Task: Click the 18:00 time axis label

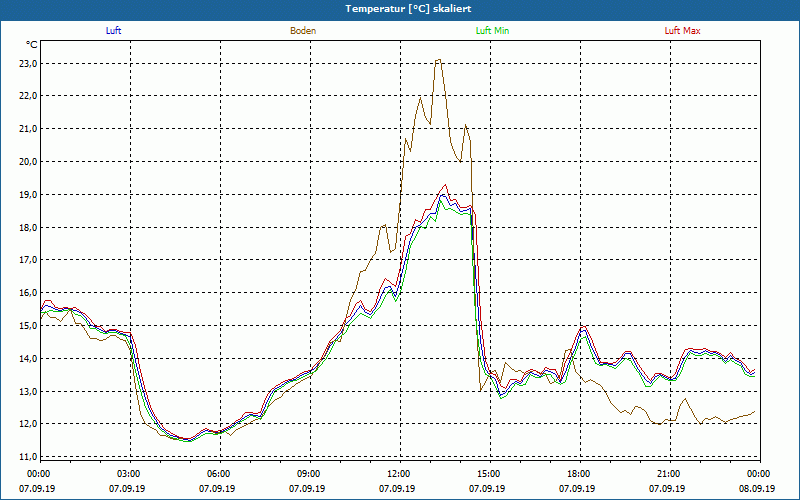Action: (577, 474)
